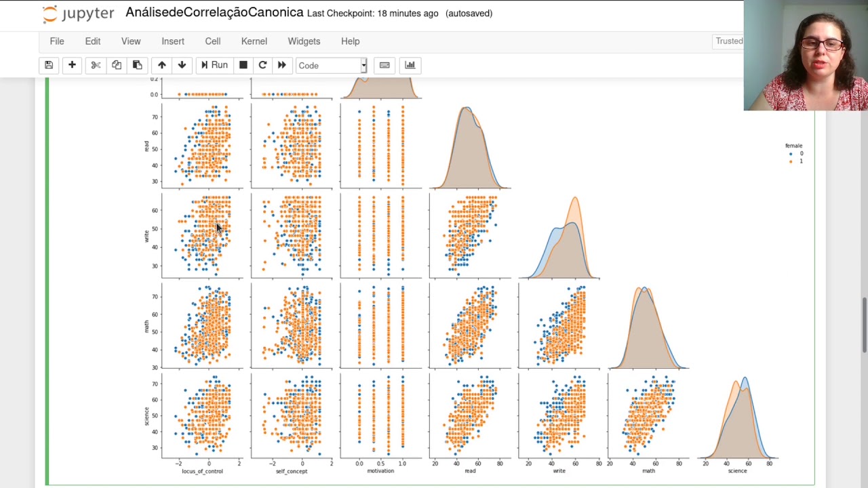Click the science versus write scatter plot

[559, 416]
